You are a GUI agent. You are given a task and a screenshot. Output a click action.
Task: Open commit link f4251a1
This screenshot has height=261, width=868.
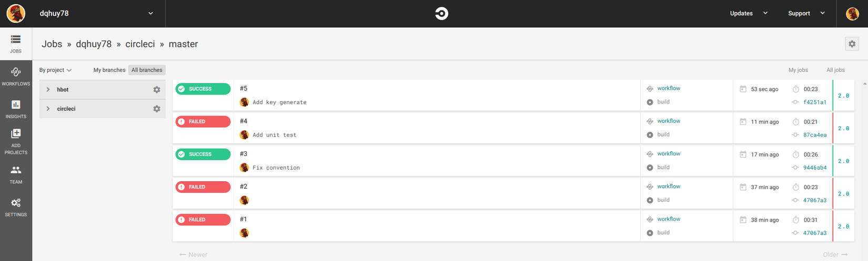(x=814, y=102)
